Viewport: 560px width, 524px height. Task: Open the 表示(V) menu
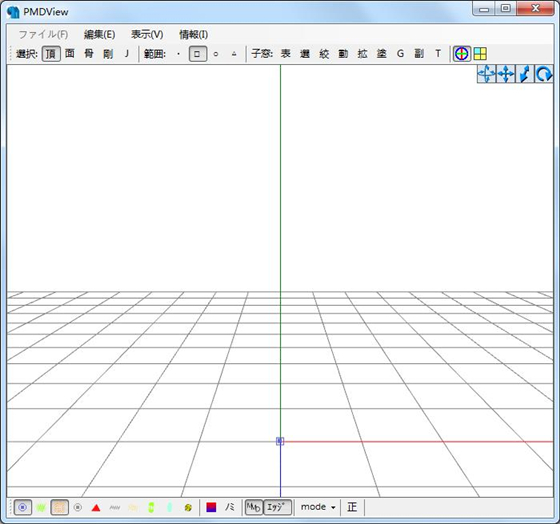tap(147, 34)
